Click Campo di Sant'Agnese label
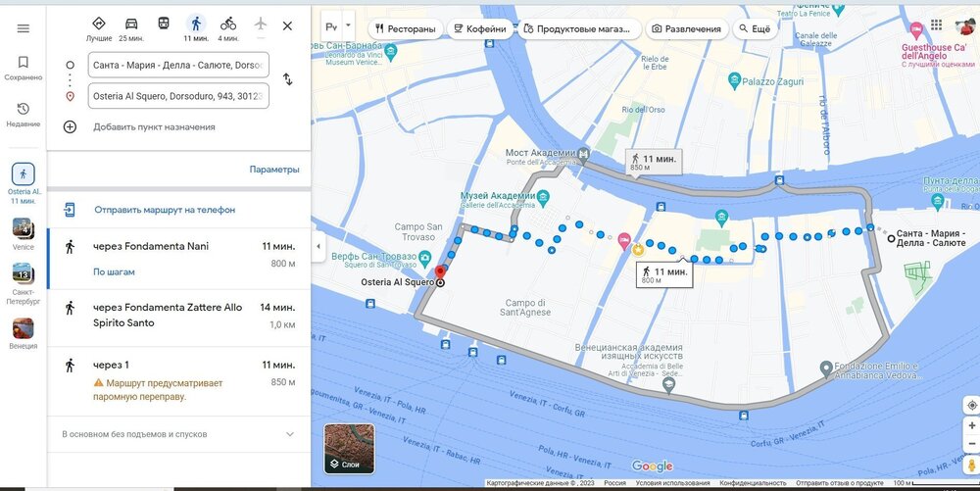This screenshot has height=491, width=980. coord(525,308)
